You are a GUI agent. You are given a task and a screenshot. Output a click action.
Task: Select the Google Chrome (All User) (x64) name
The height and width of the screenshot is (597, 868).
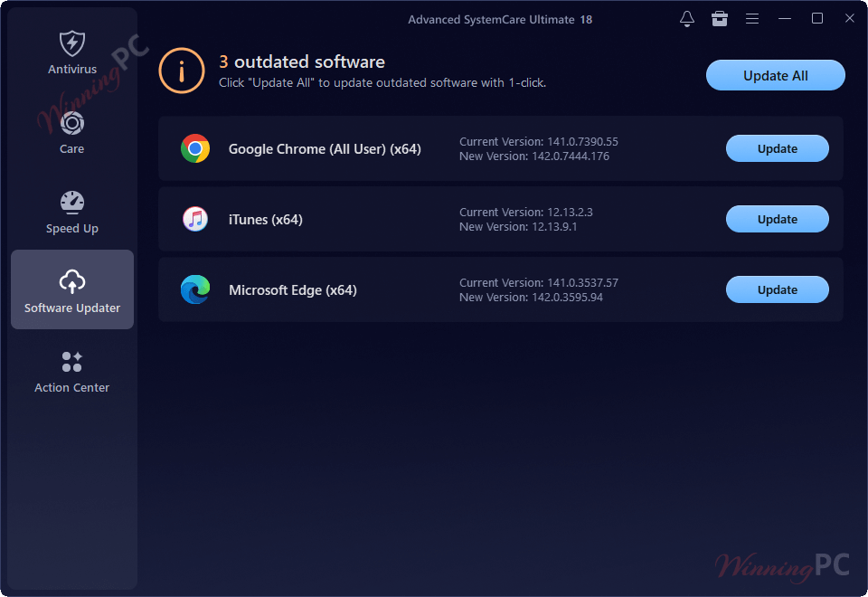[x=325, y=149]
